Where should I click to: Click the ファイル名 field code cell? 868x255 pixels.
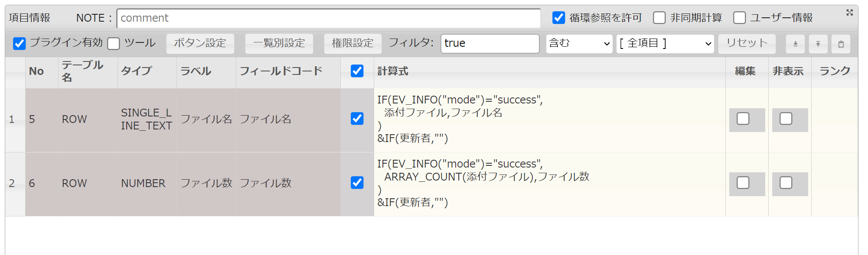(288, 120)
